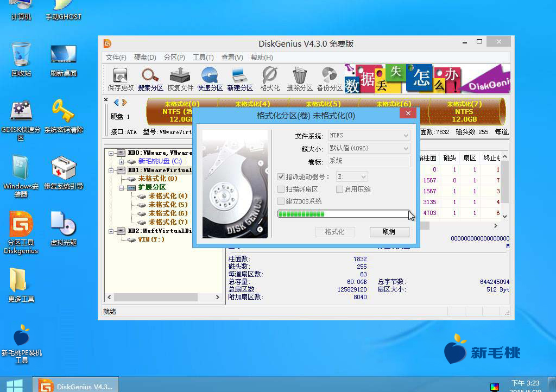Open the 虚拟光驱 desktop icon
556x392 pixels.
64,229
